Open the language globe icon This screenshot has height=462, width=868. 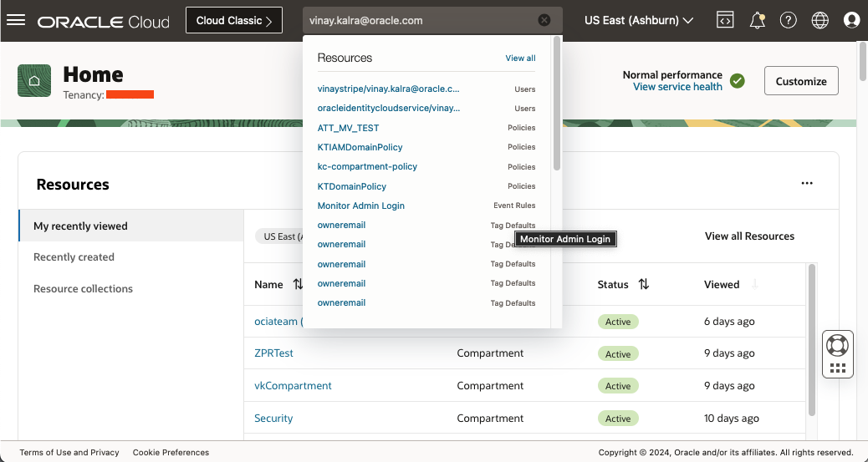(819, 21)
